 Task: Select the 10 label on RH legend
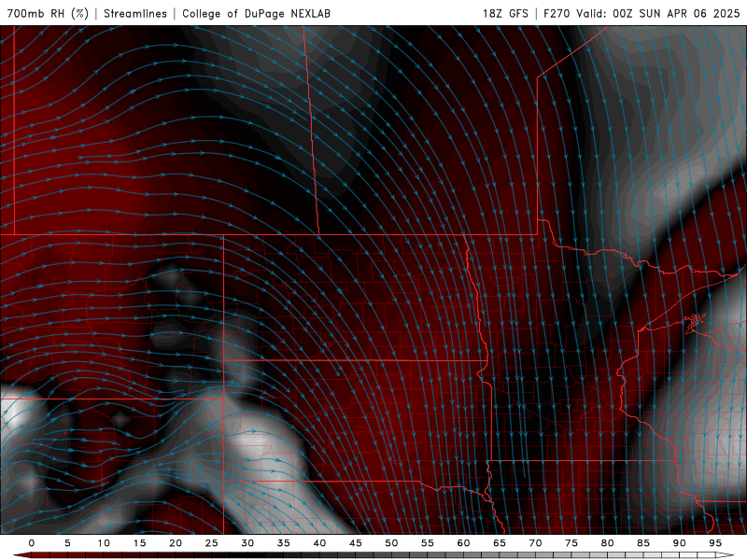[104, 543]
